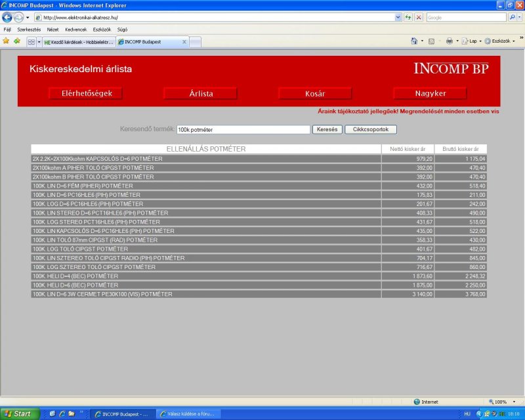Expand the address bar history dropdown
525x420 pixels.
coord(398,18)
